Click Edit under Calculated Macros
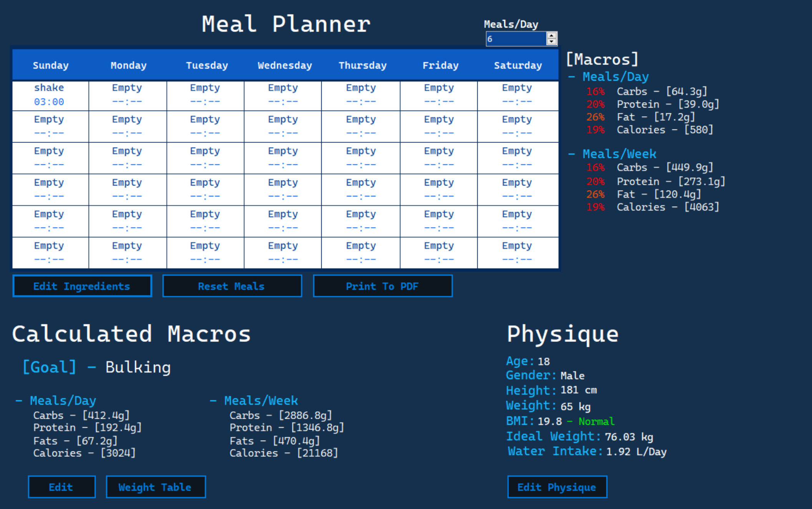This screenshot has width=812, height=509. (61, 487)
